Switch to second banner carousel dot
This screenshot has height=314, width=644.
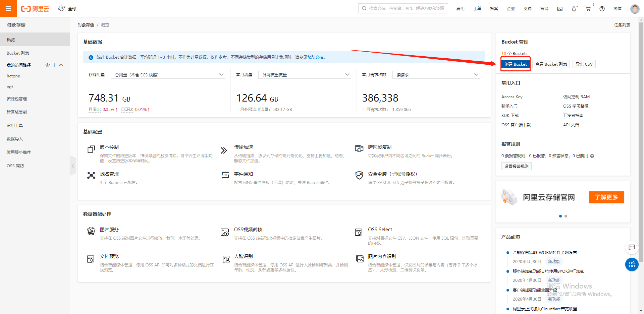(566, 216)
